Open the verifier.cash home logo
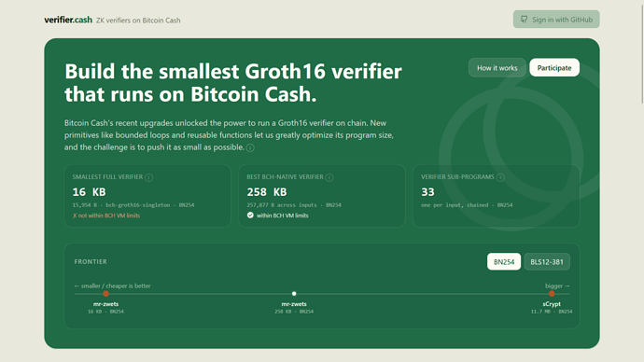Image resolution: width=644 pixels, height=362 pixels. (x=68, y=20)
